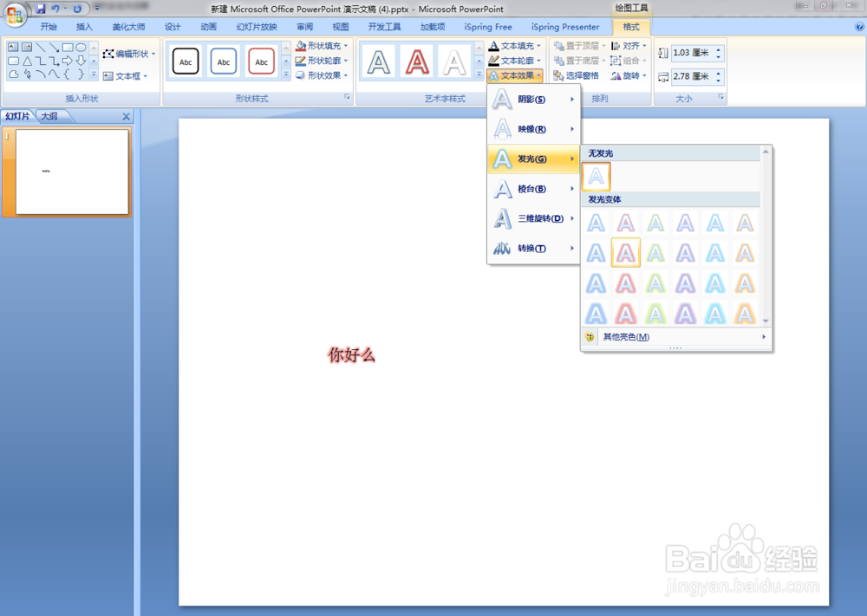Click the shape width field 2.78 厘米

tap(692, 76)
